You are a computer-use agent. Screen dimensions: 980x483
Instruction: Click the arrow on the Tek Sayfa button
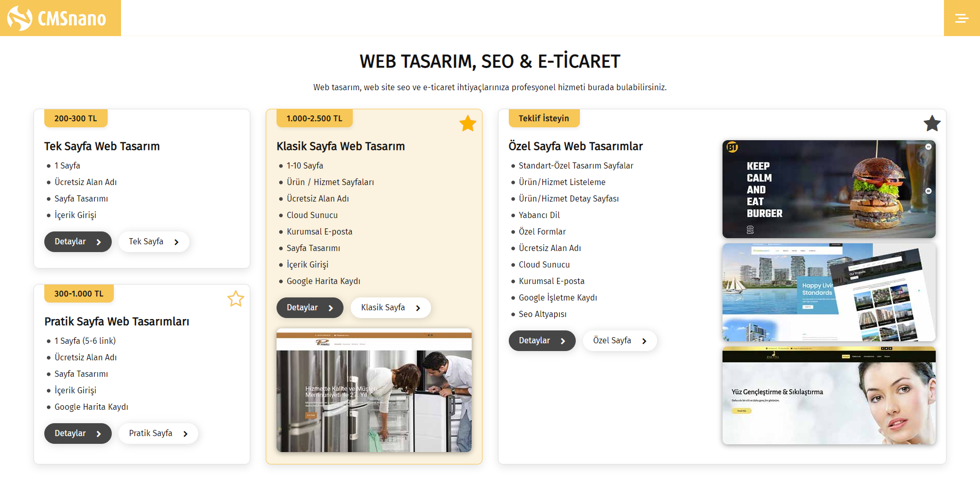[177, 242]
